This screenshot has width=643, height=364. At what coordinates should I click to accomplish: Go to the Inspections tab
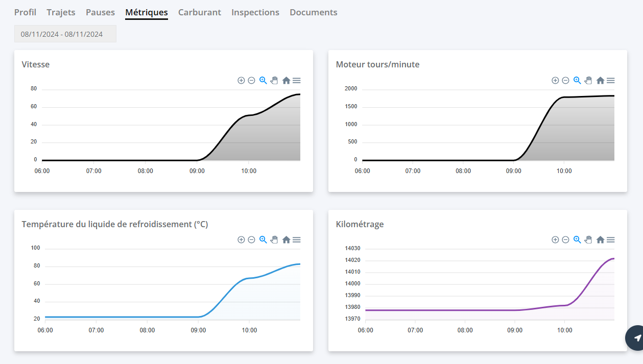(x=255, y=12)
